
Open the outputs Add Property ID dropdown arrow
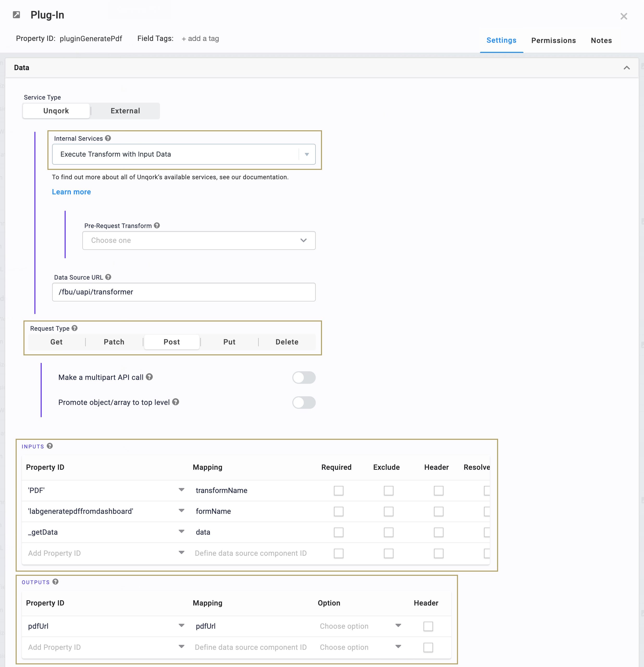pos(181,647)
